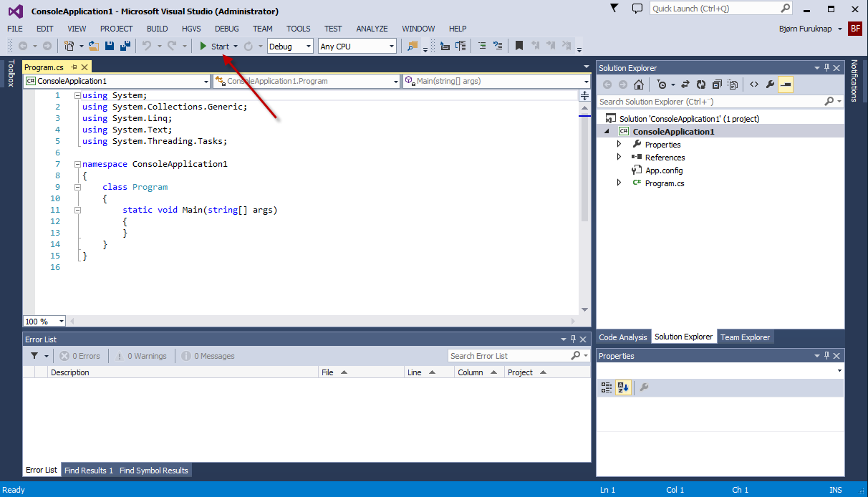868x497 pixels.
Task: Toggle pin on the Program.cs tab
Action: pos(74,67)
